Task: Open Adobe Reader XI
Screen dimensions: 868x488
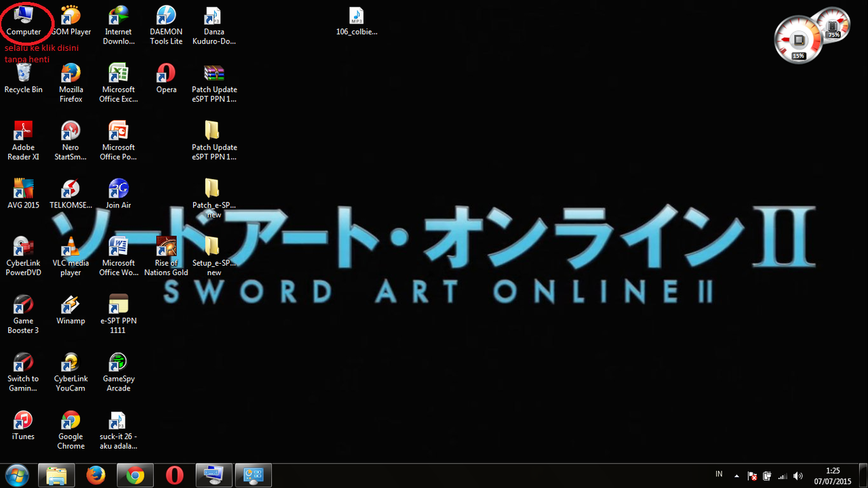Action: pyautogui.click(x=24, y=140)
